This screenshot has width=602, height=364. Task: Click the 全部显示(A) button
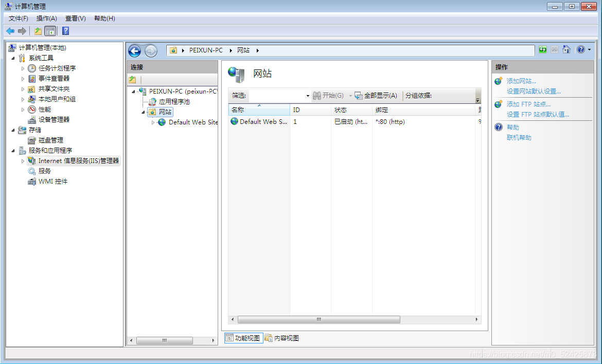[x=376, y=96]
